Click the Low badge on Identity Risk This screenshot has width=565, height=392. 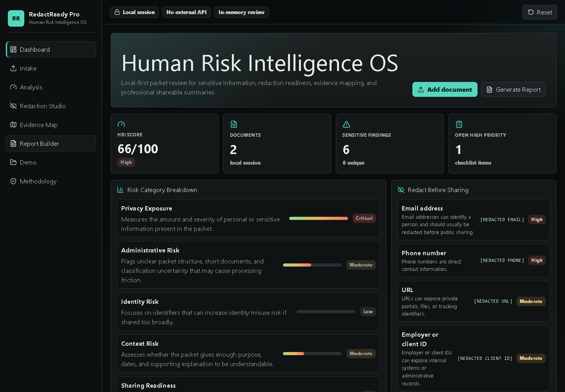(368, 312)
